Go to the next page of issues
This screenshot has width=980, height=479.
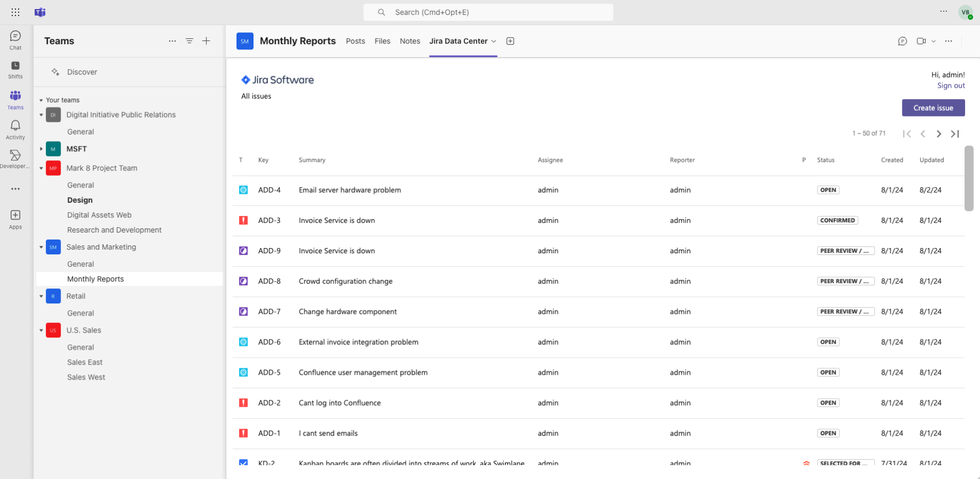coord(939,134)
